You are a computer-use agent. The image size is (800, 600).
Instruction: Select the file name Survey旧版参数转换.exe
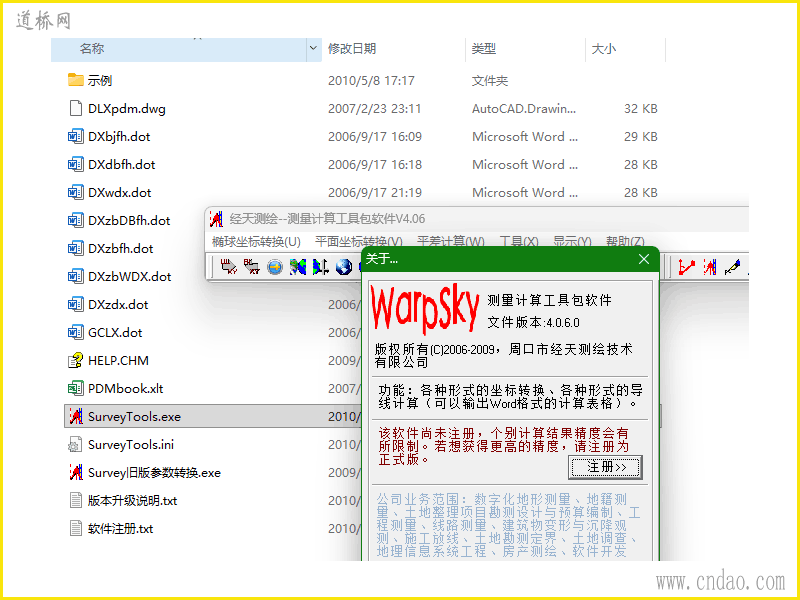point(154,473)
